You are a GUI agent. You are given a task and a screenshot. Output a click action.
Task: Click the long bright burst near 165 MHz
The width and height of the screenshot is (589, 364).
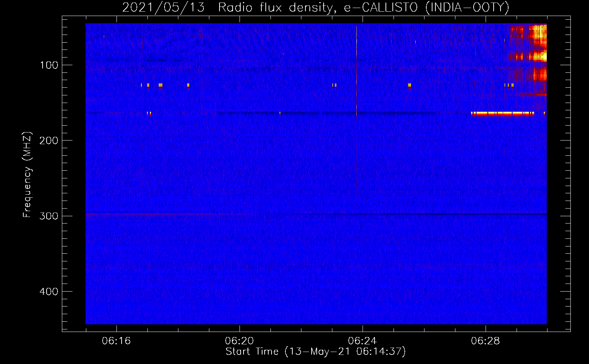tap(502, 114)
